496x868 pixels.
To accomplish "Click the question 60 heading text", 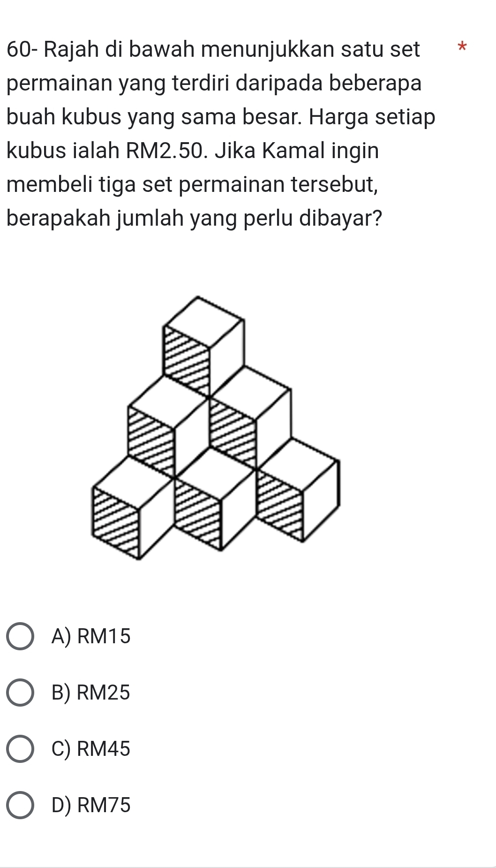I will [214, 49].
